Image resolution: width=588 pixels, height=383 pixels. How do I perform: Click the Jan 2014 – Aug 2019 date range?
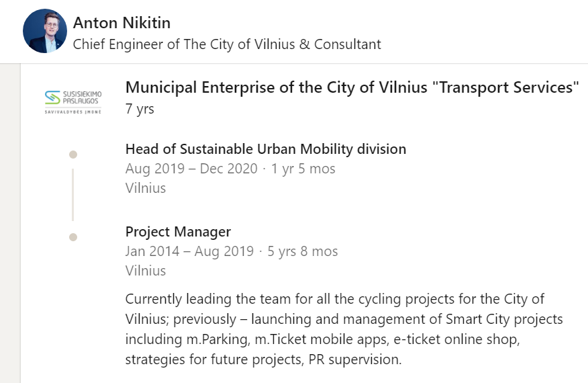coord(189,251)
